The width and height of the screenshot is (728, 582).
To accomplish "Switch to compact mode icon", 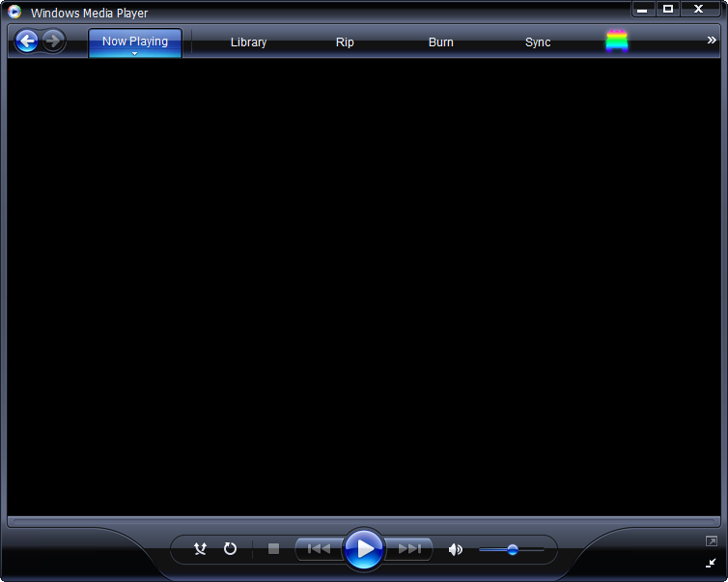I will click(712, 563).
